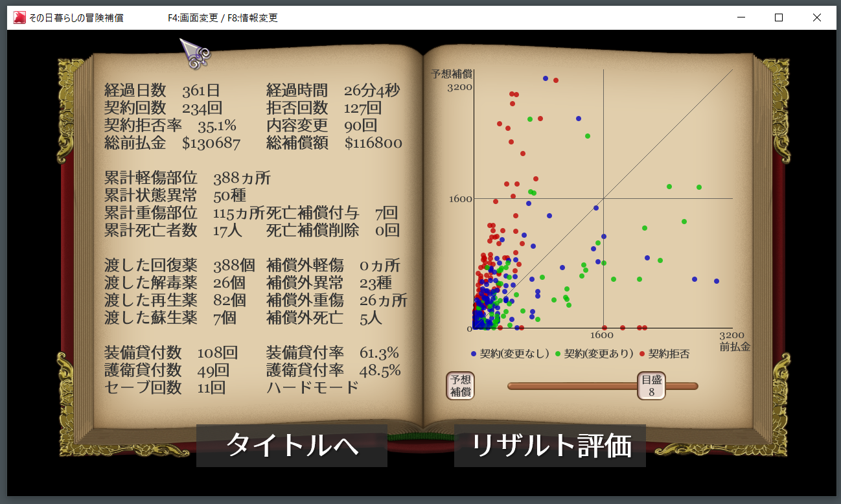Click the scale slider track bar
This screenshot has width=841, height=504.
[x=603, y=386]
